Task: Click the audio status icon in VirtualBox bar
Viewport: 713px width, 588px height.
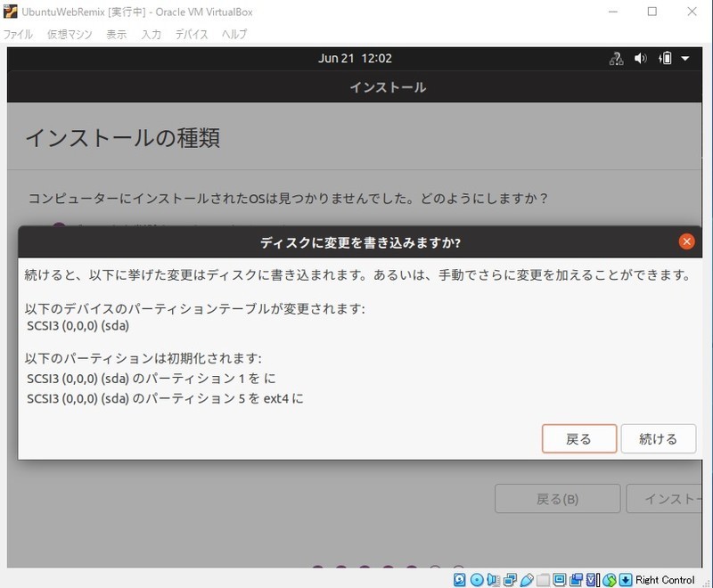Action: coord(493,580)
